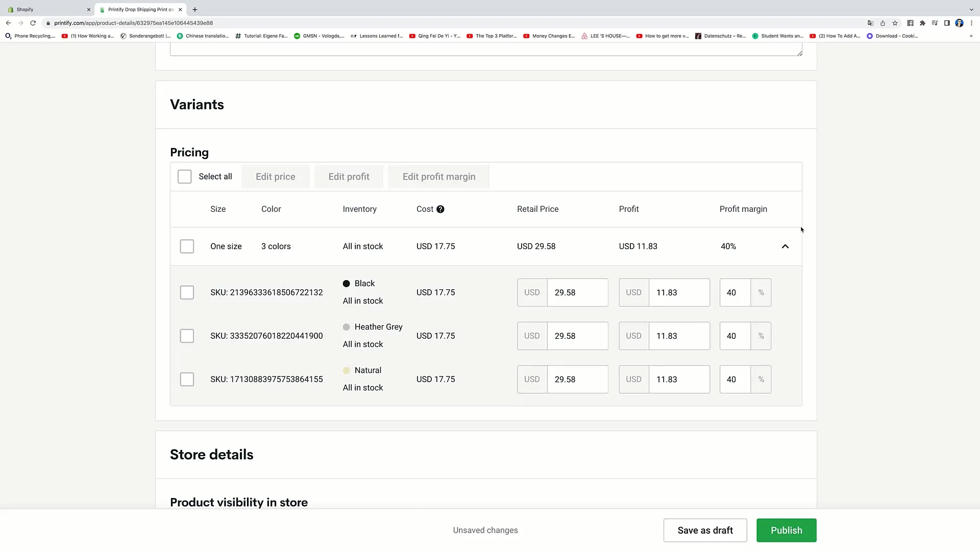Screen dimensions: 980x551
Task: Open the media control playlist icon
Action: tap(935, 23)
